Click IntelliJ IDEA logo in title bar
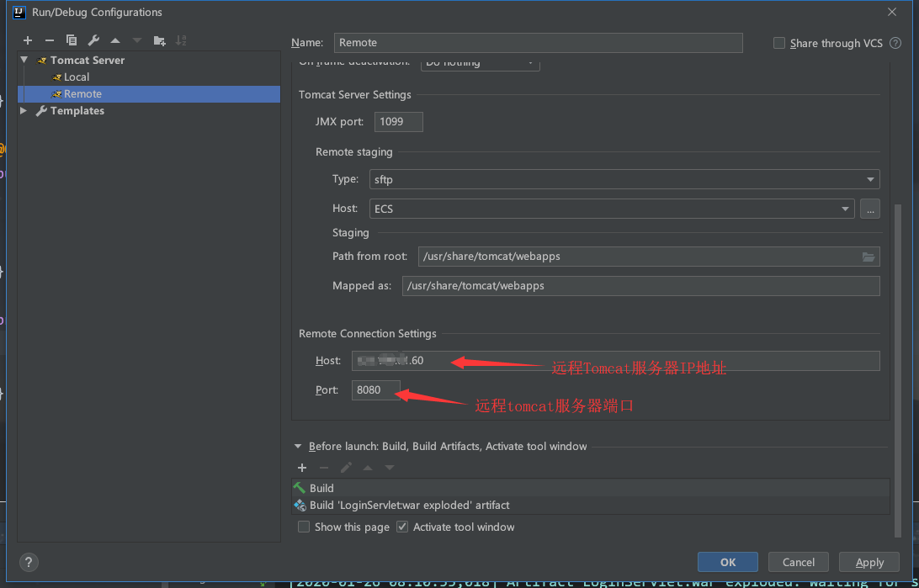This screenshot has height=588, width=919. 19,12
